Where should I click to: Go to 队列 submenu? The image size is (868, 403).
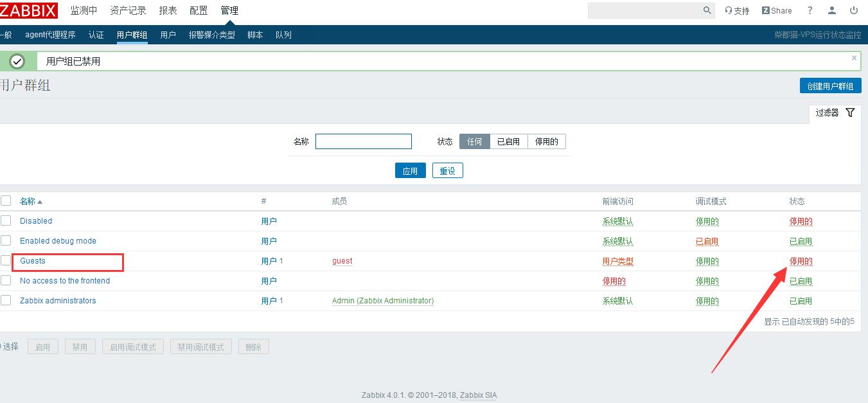point(283,35)
